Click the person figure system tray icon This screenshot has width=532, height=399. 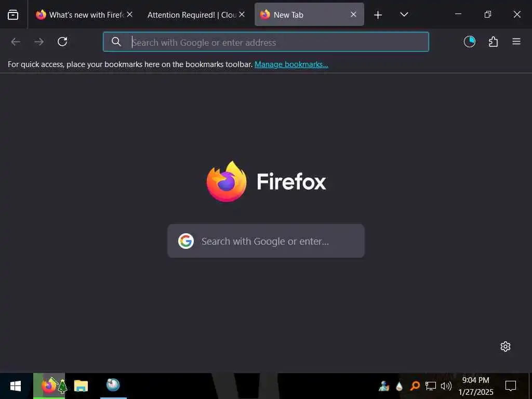(x=384, y=386)
